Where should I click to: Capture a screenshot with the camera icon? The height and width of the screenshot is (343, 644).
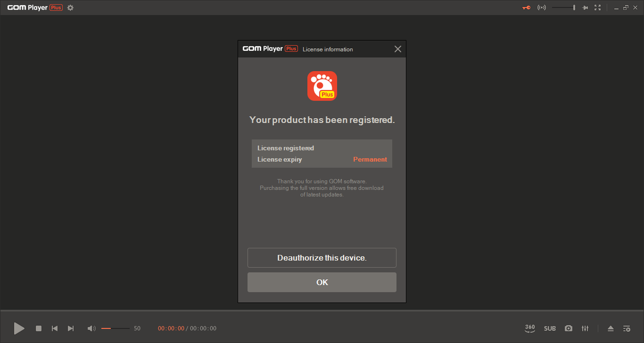click(569, 328)
